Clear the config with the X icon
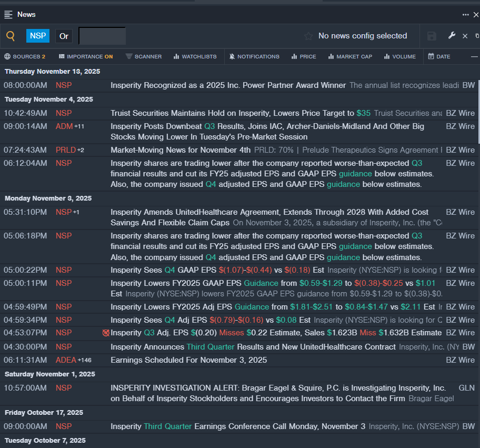The image size is (480, 448). [465, 36]
